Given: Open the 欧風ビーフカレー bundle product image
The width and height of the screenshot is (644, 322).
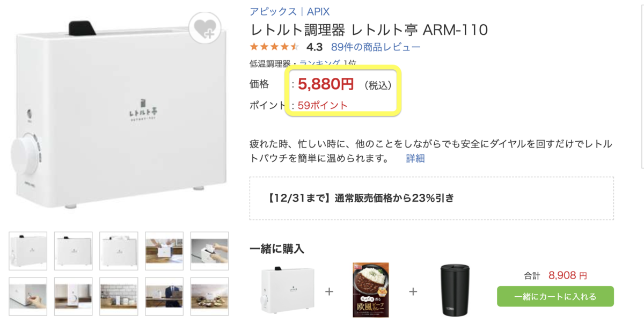Looking at the screenshot, I should [371, 290].
